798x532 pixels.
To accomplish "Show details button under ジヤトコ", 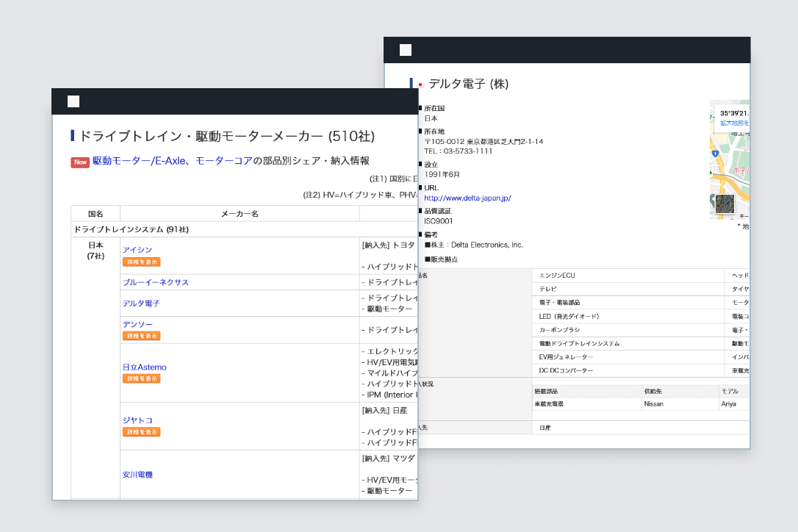I will click(x=142, y=432).
